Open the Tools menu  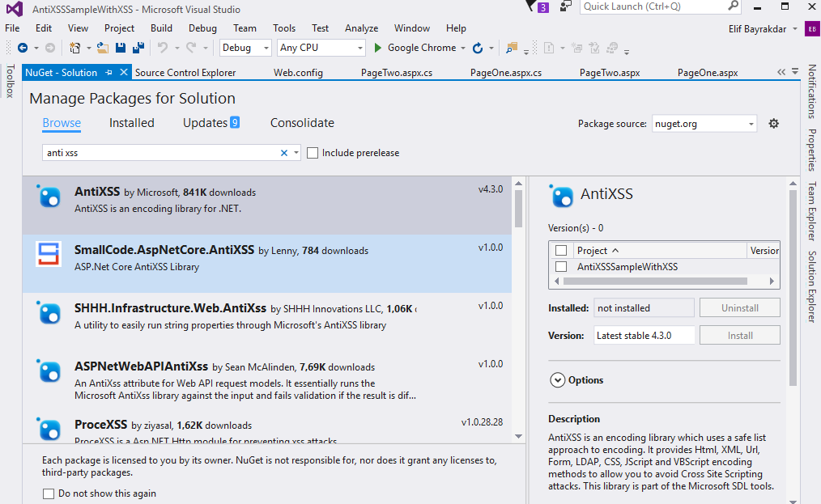(x=284, y=28)
